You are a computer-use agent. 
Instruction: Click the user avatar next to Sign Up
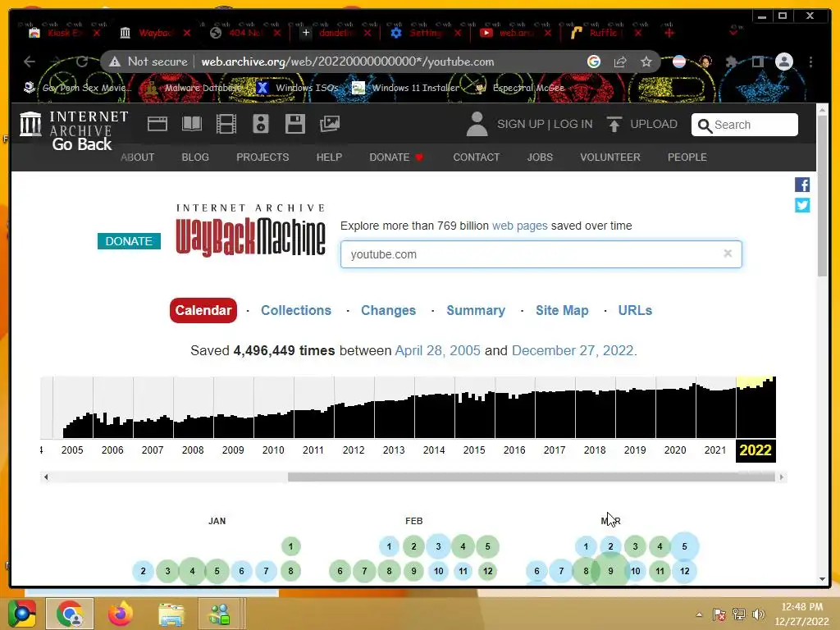click(477, 124)
